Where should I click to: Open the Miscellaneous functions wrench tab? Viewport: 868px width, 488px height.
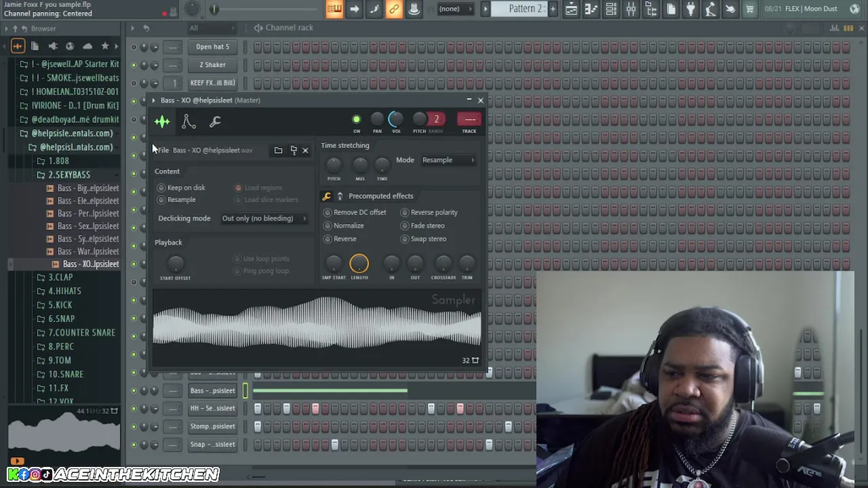(215, 121)
